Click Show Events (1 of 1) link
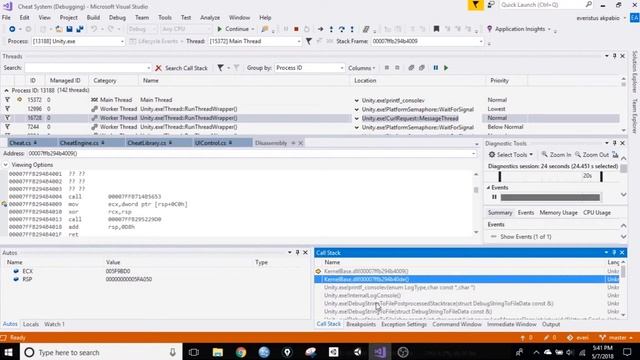 [x=526, y=237]
